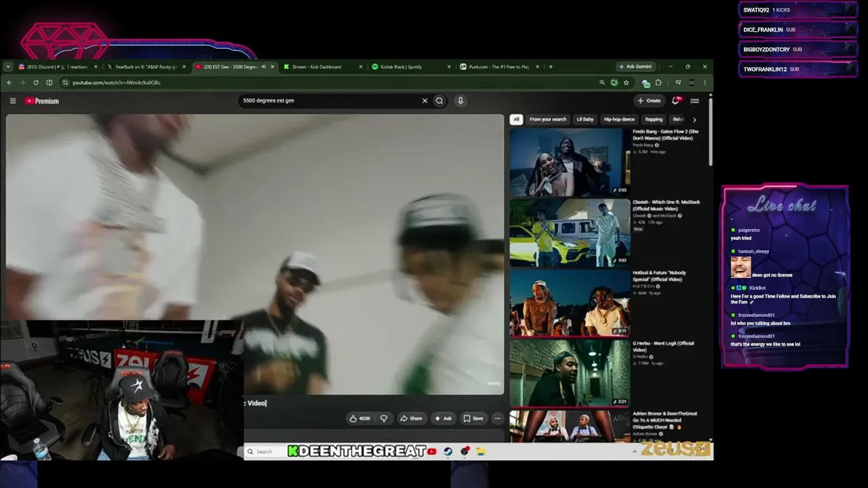Filter recommendations by Lil Baby chip
The width and height of the screenshot is (868, 488).
585,119
